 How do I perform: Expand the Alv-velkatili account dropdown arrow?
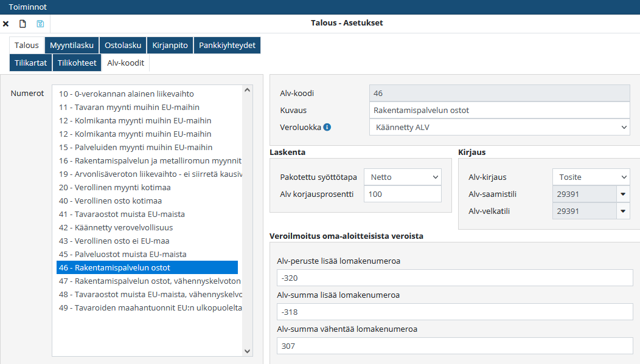point(622,211)
